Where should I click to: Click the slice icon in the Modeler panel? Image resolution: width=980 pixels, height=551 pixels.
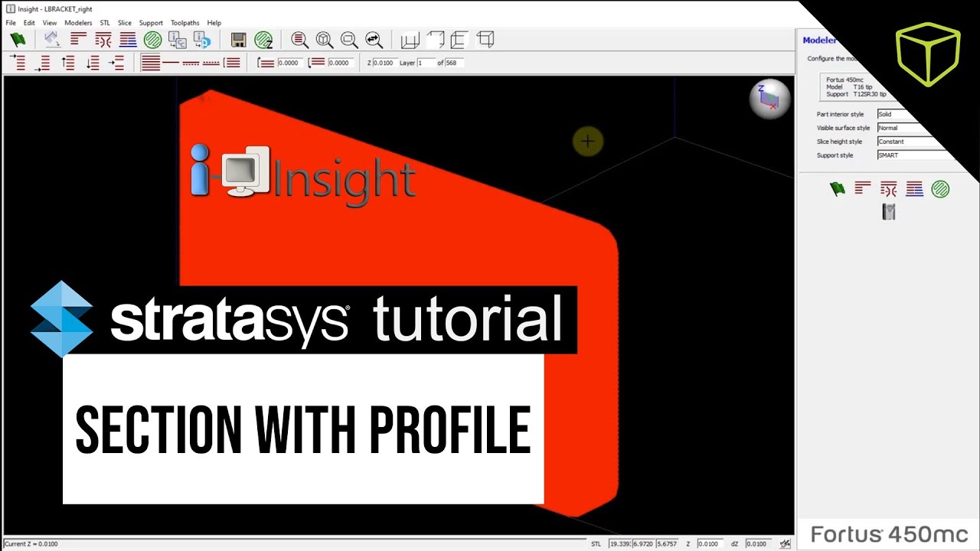point(863,188)
